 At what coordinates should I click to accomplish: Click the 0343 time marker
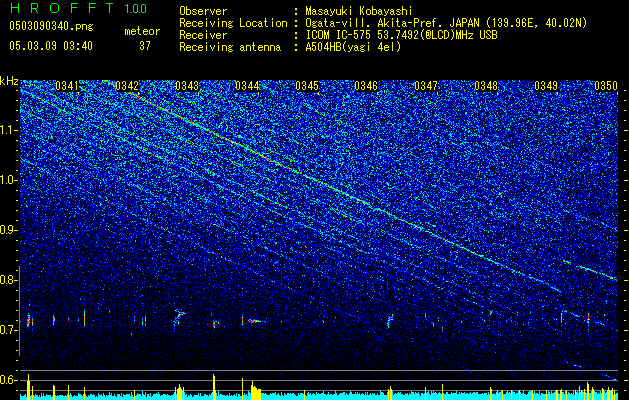click(x=187, y=86)
